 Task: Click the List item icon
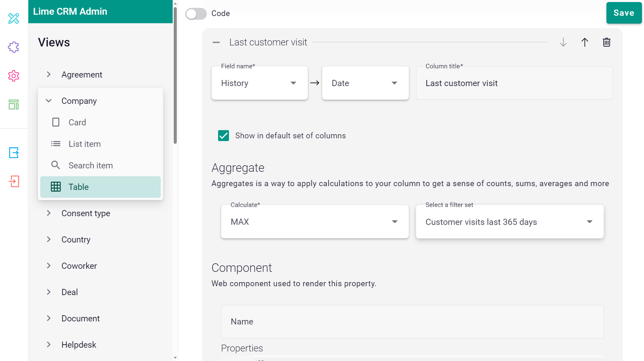pos(56,144)
